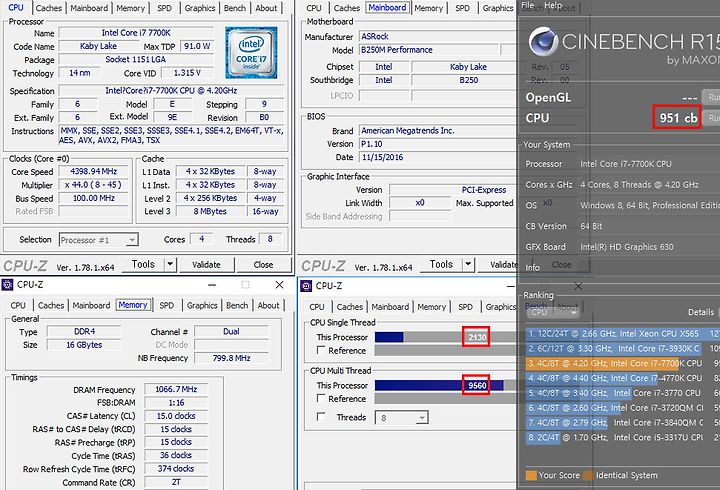Open the Help menu in Cinebench
The height and width of the screenshot is (490, 720).
(553, 5)
